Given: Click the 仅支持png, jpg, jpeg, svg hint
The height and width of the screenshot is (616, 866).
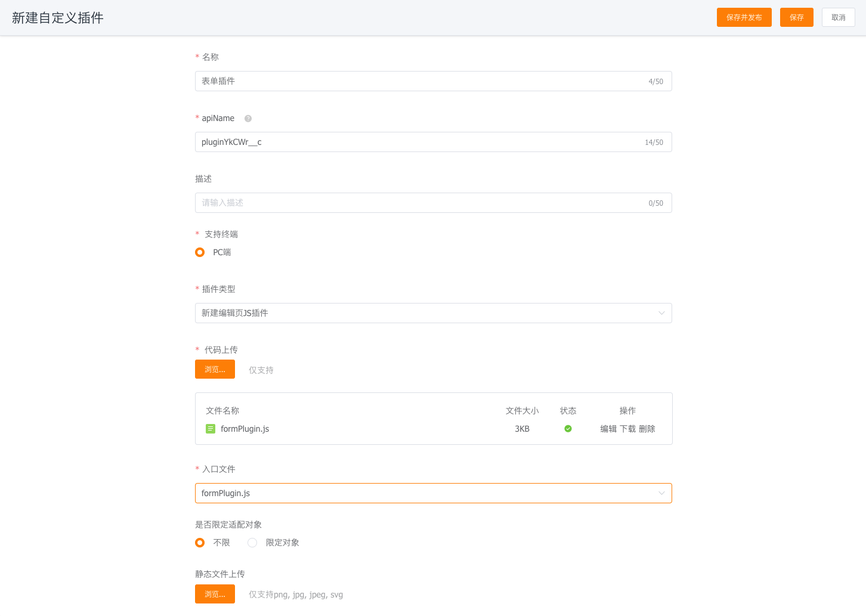Looking at the screenshot, I should [296, 595].
